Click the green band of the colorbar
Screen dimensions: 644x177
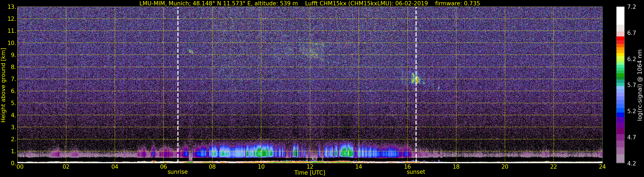[x=620, y=75]
